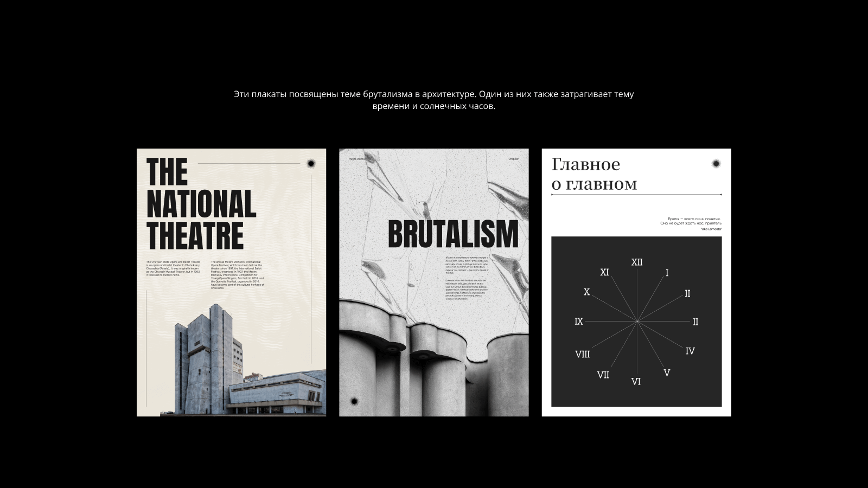Select the XII numeral on the clock face
Screen dimensions: 868x488
click(x=637, y=262)
